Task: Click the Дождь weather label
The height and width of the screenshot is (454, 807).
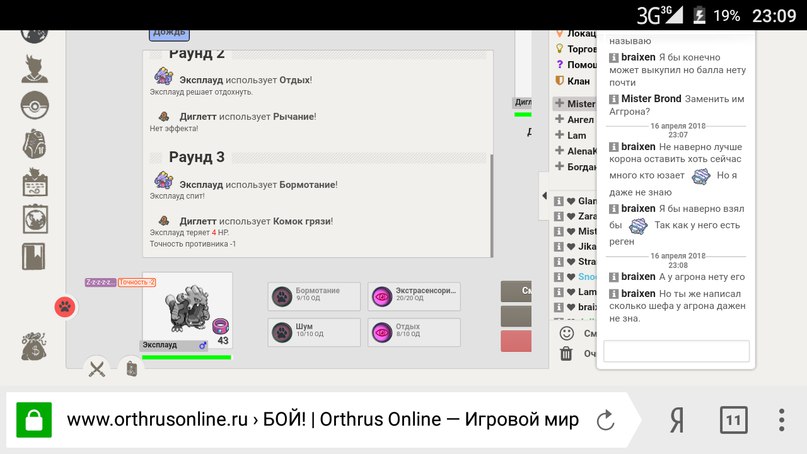Action: point(169,33)
